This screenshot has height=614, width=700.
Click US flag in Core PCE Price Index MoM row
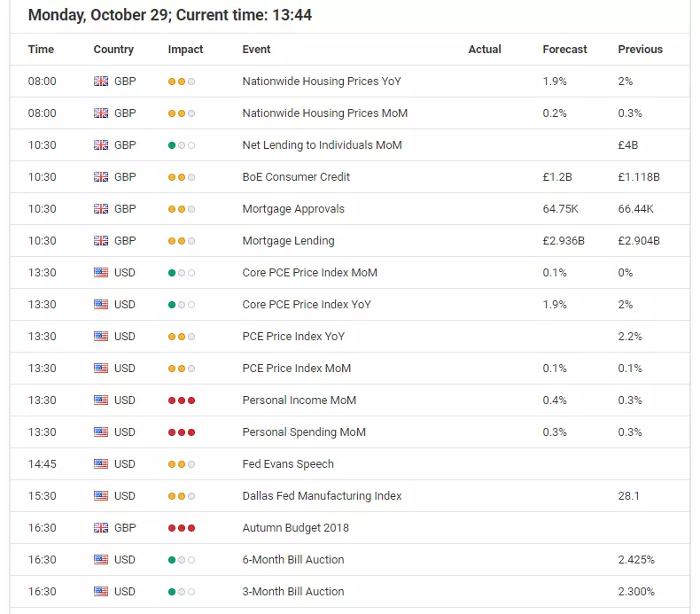point(101,272)
